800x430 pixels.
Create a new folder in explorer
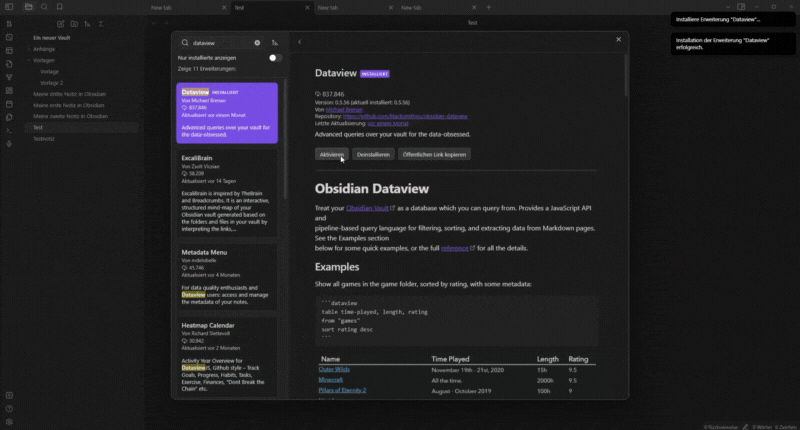coord(74,23)
